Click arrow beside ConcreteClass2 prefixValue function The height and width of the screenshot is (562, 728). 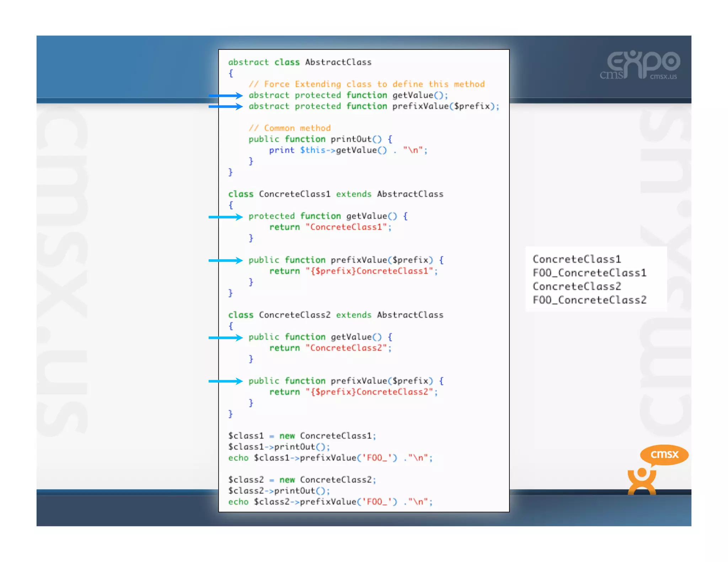225,381
